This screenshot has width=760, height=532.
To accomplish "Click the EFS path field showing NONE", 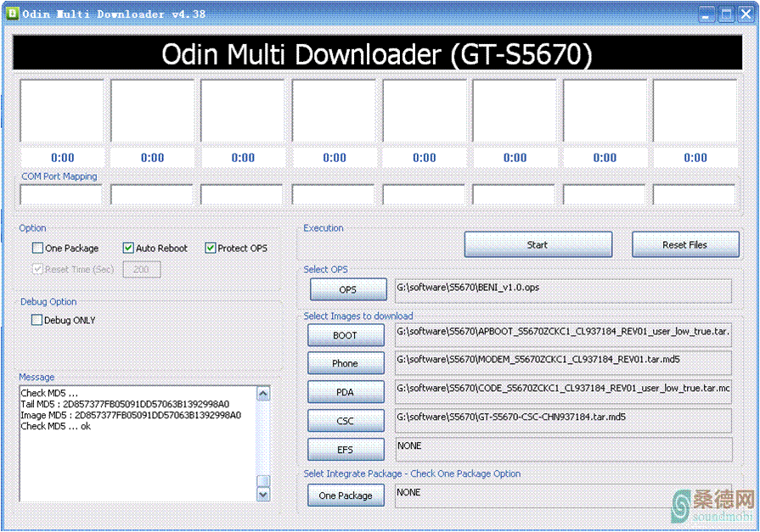I will 563,450.
